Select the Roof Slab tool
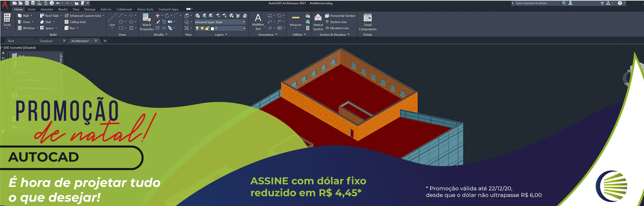This screenshot has width=644, height=206. click(49, 16)
